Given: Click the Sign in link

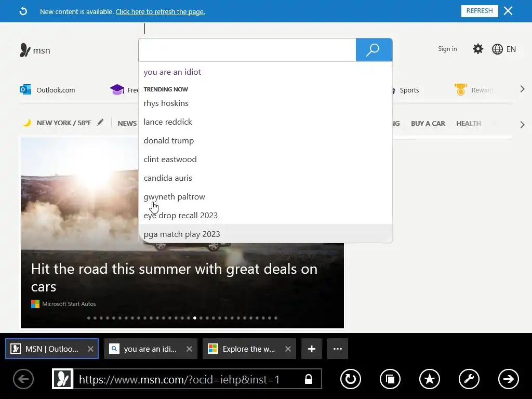Looking at the screenshot, I should pos(447,49).
